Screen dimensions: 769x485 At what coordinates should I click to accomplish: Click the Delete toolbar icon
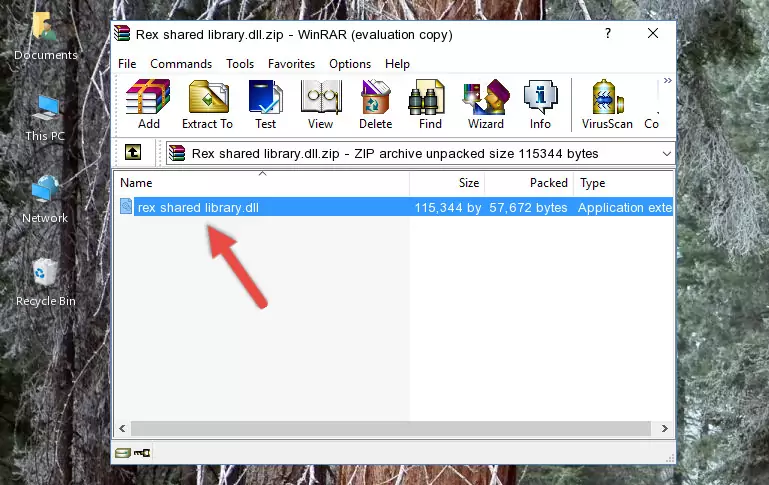pos(376,104)
